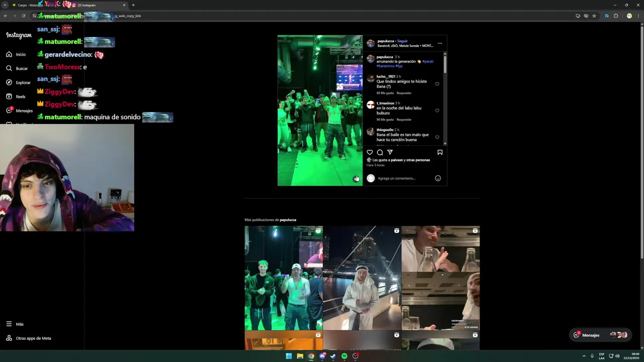
Task: Open restaurant bottles reel thumbnail
Action: coord(441,278)
